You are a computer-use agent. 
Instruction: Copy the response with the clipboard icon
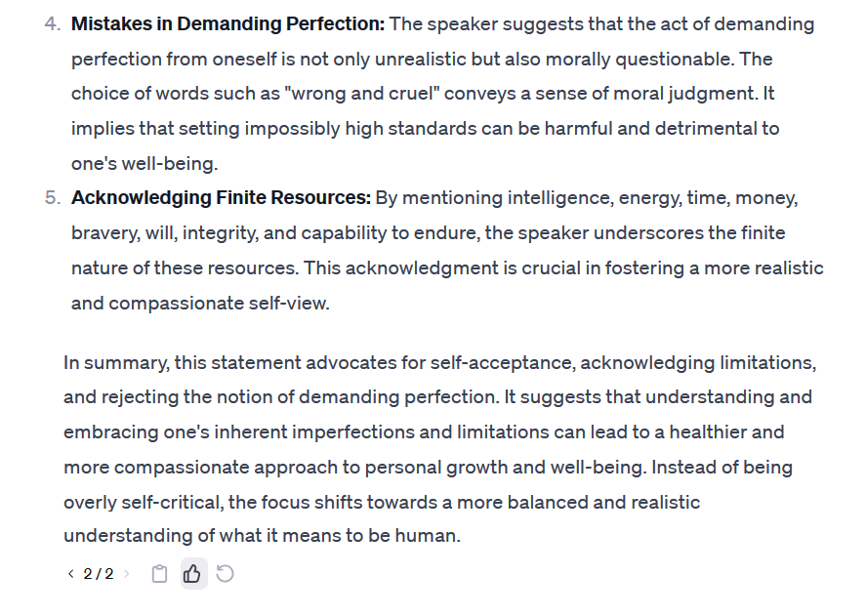coord(159,574)
